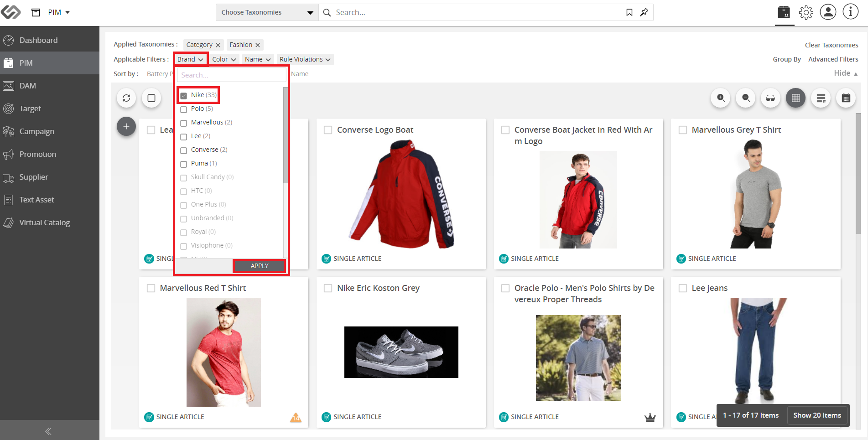
Task: Uncheck the Nike brand filter
Action: pyautogui.click(x=184, y=96)
